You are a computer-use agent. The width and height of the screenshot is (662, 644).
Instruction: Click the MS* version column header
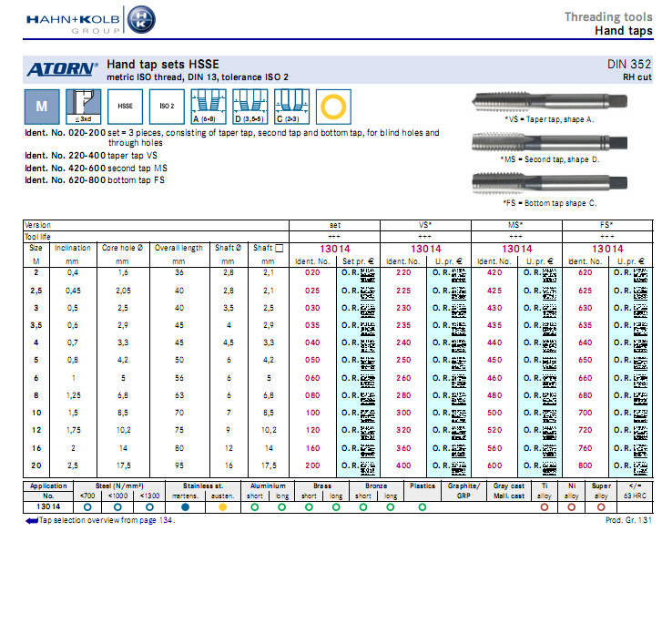click(x=516, y=225)
